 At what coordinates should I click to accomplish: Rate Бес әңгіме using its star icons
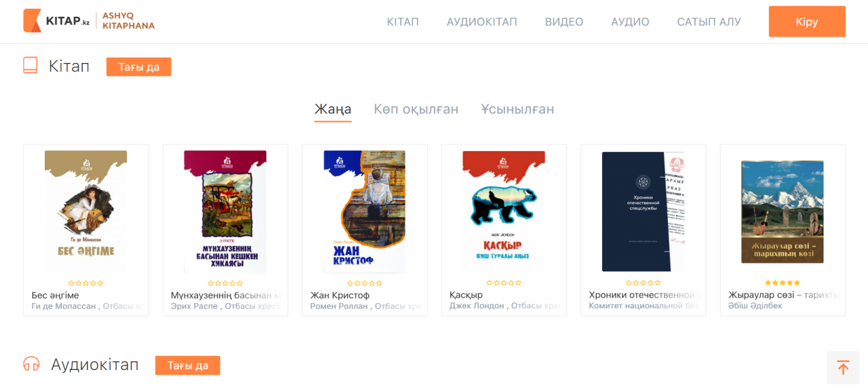tap(86, 283)
